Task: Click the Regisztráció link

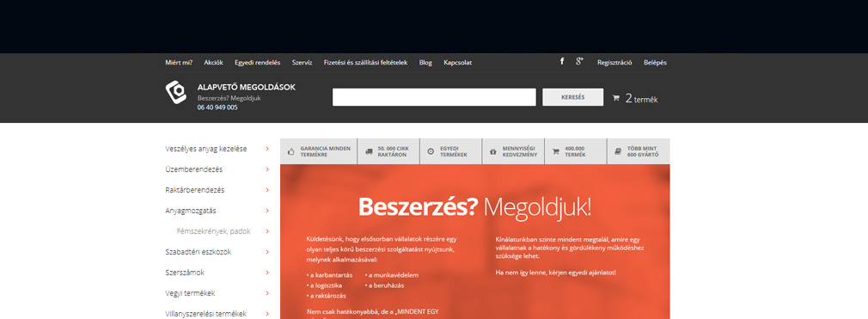Action: tap(614, 63)
